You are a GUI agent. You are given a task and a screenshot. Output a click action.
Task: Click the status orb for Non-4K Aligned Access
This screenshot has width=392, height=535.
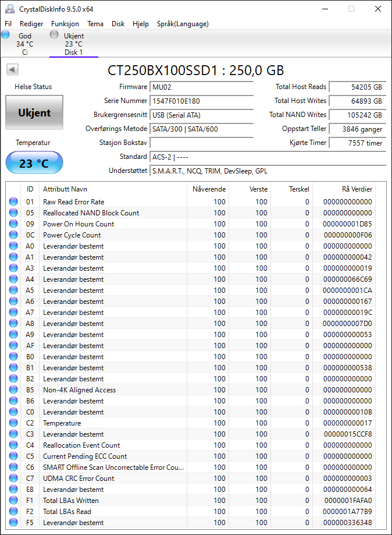click(13, 389)
